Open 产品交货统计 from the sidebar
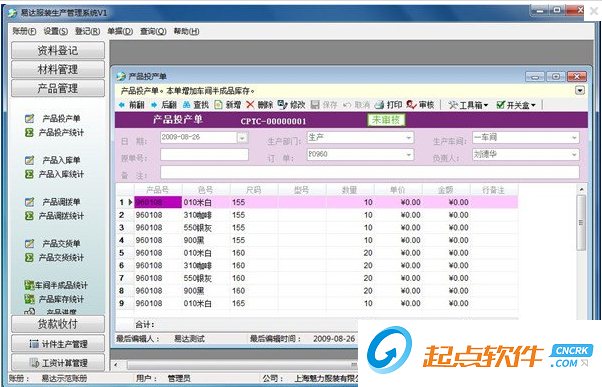Image resolution: width=602 pixels, height=387 pixels. [x=61, y=257]
